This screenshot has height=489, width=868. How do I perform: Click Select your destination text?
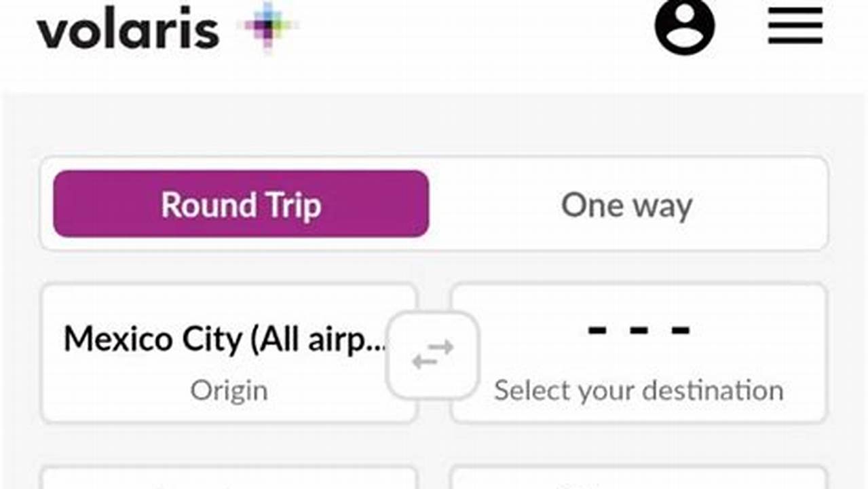(x=639, y=390)
